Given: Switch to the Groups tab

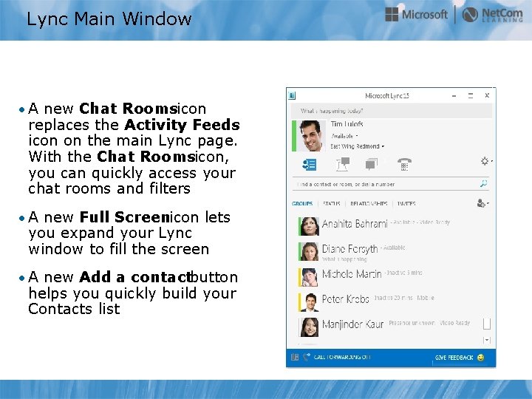Looking at the screenshot, I should 302,204.
